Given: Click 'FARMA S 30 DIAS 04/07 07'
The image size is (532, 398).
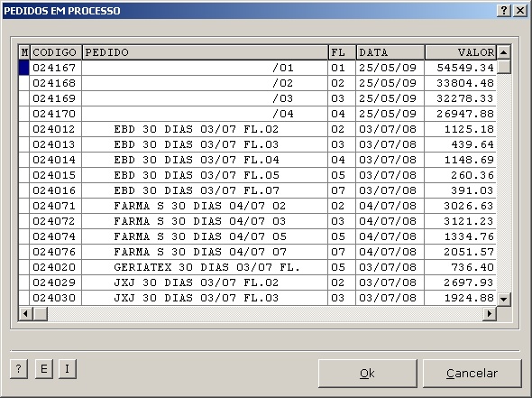Looking at the screenshot, I should coord(200,252).
